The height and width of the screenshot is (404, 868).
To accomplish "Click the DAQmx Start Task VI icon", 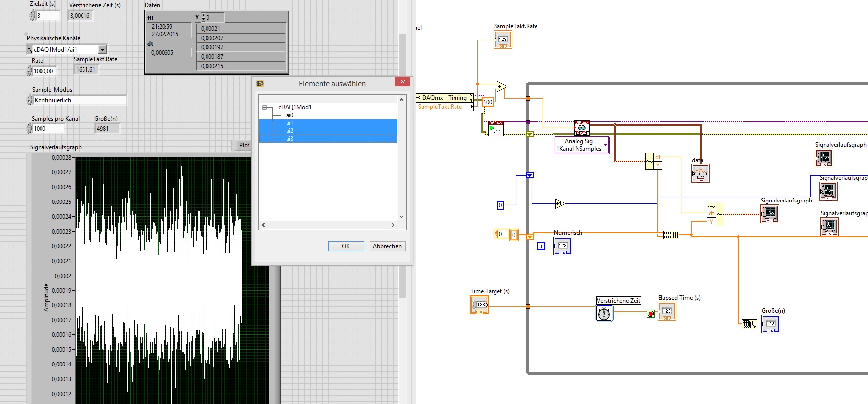I will [496, 128].
